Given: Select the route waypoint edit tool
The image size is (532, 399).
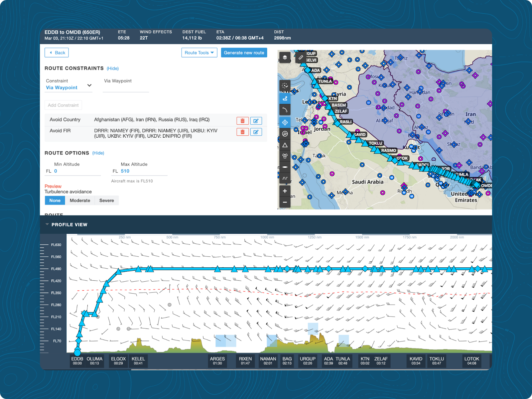Looking at the screenshot, I should 285,99.
